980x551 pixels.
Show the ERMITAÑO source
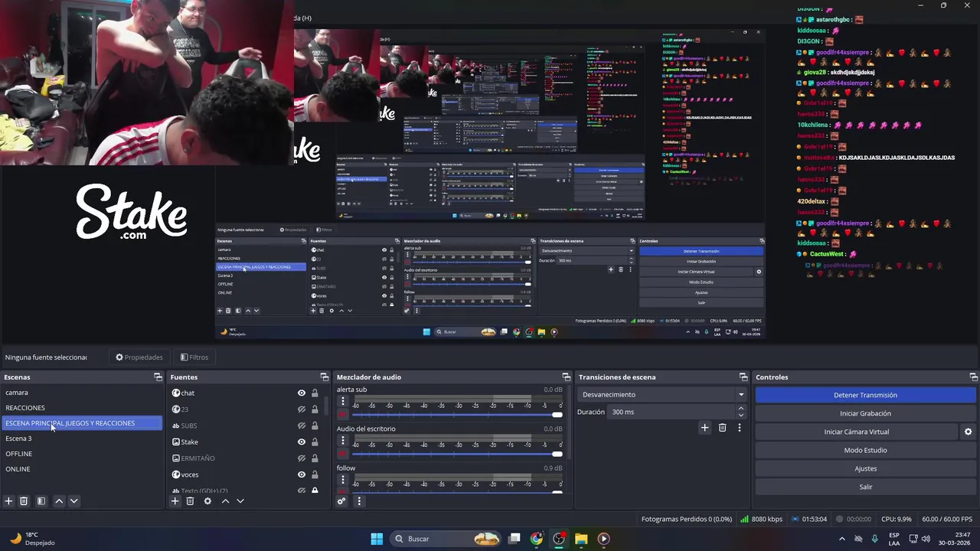pos(302,458)
